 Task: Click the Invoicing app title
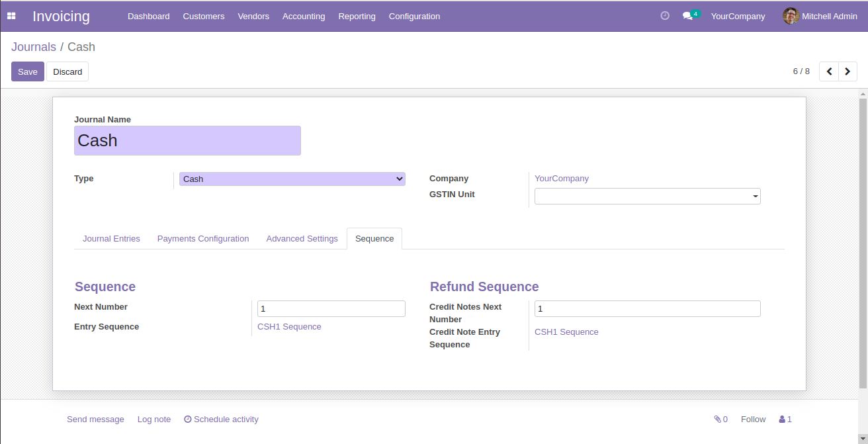click(61, 16)
